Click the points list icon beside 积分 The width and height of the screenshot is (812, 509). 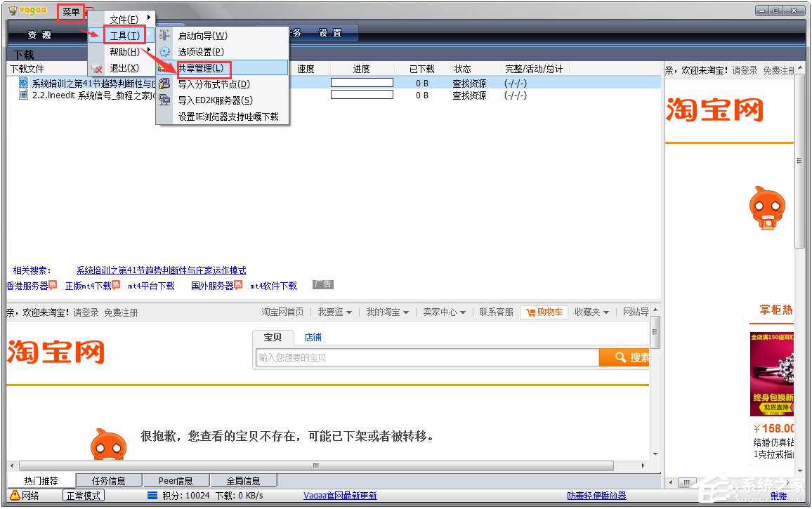(x=152, y=496)
